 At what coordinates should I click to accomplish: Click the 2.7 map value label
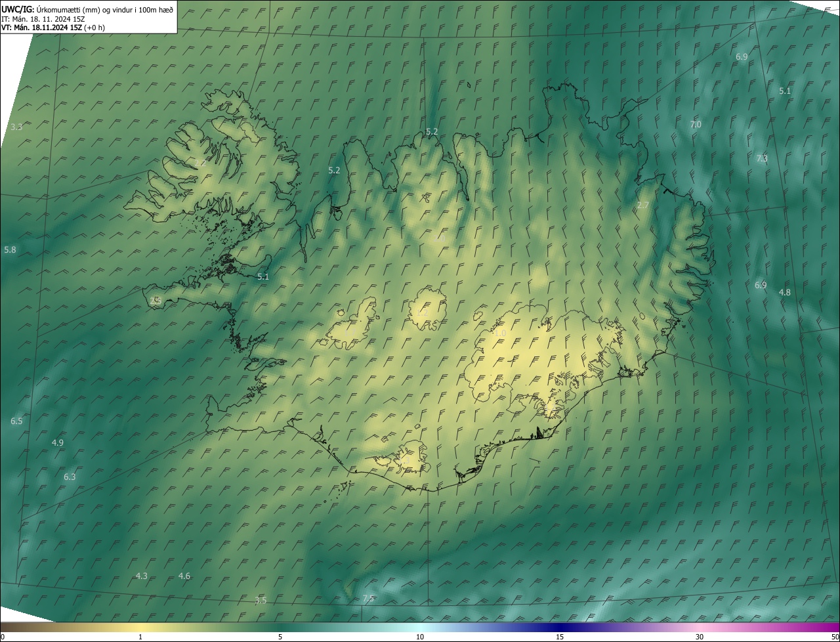[643, 205]
